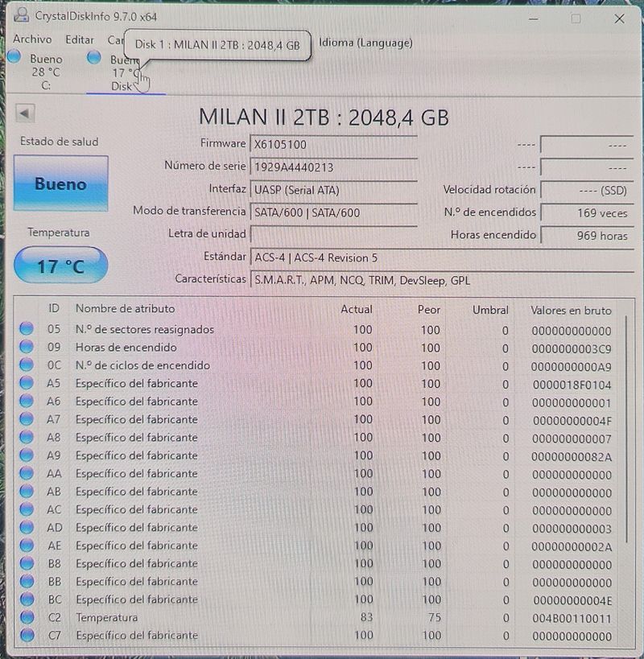Click the Interfaz field UASP (Serial ATA)
Image resolution: width=644 pixels, height=659 pixels.
(x=333, y=190)
